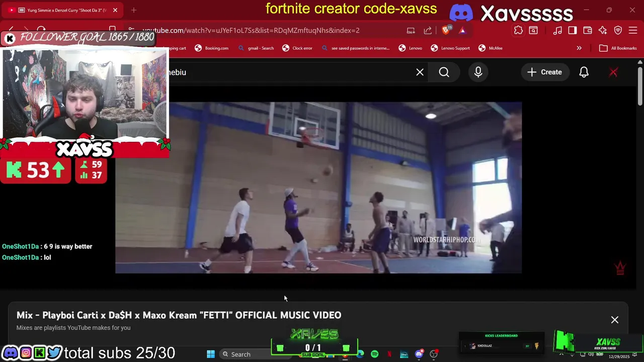This screenshot has height=362, width=644.
Task: Open the Windows Start menu
Action: [211, 354]
